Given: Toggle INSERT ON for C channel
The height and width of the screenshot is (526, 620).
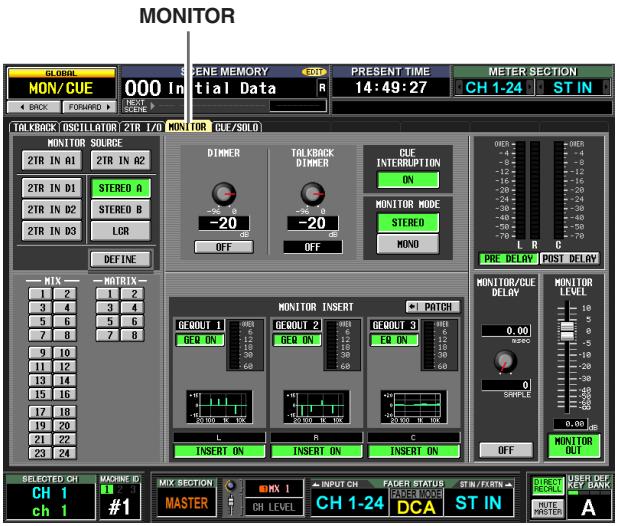Looking at the screenshot, I should pyautogui.click(x=414, y=451).
